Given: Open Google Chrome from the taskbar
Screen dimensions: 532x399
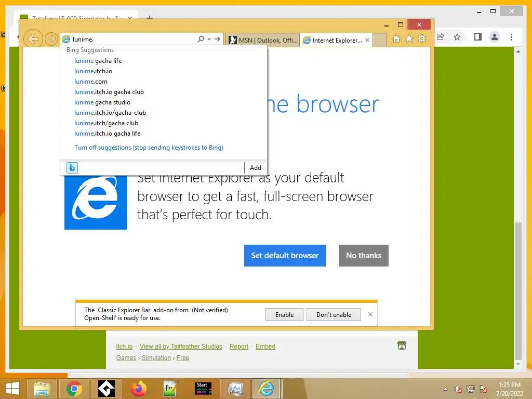Looking at the screenshot, I should [74, 389].
